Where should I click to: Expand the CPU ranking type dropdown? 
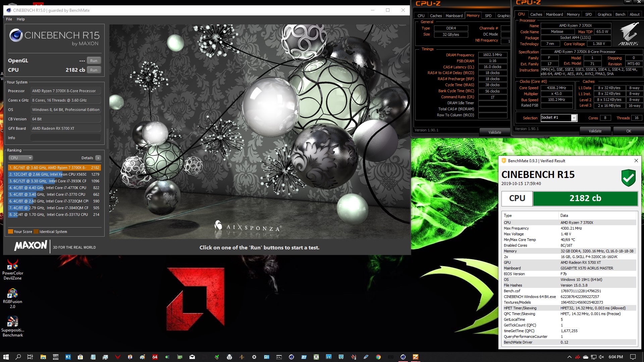point(20,158)
